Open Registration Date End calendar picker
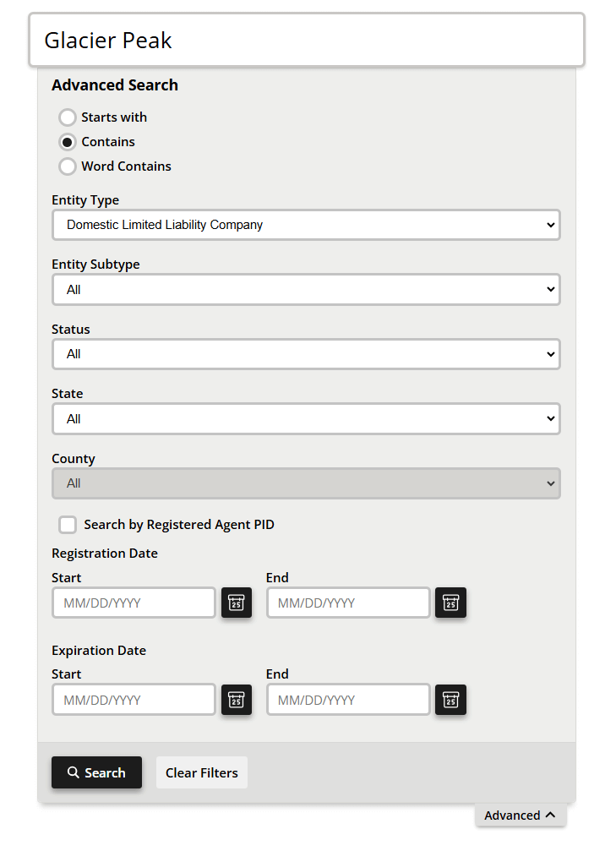This screenshot has height=851, width=616. [x=450, y=603]
